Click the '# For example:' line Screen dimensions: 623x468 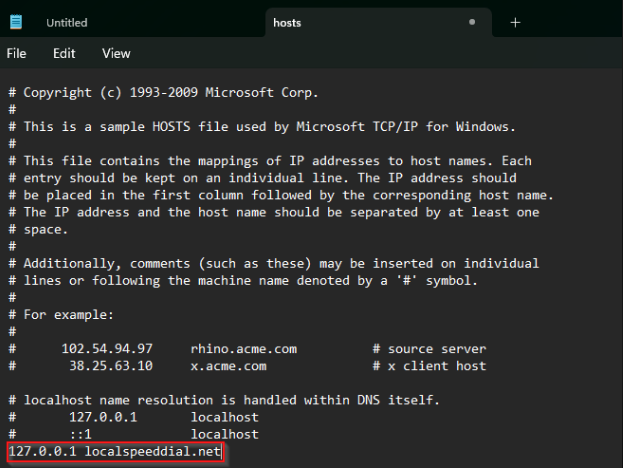pos(61,315)
